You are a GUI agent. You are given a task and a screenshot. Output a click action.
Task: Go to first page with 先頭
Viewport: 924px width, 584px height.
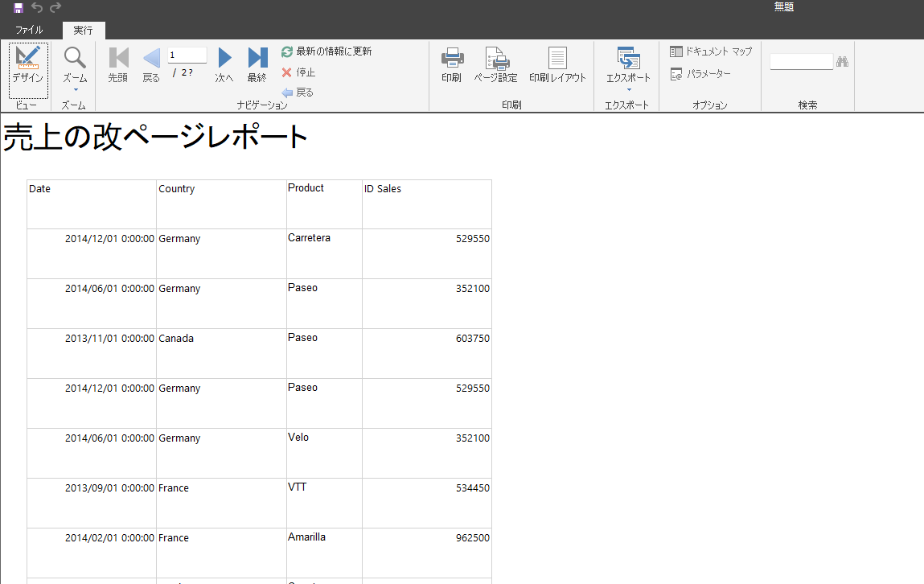118,65
